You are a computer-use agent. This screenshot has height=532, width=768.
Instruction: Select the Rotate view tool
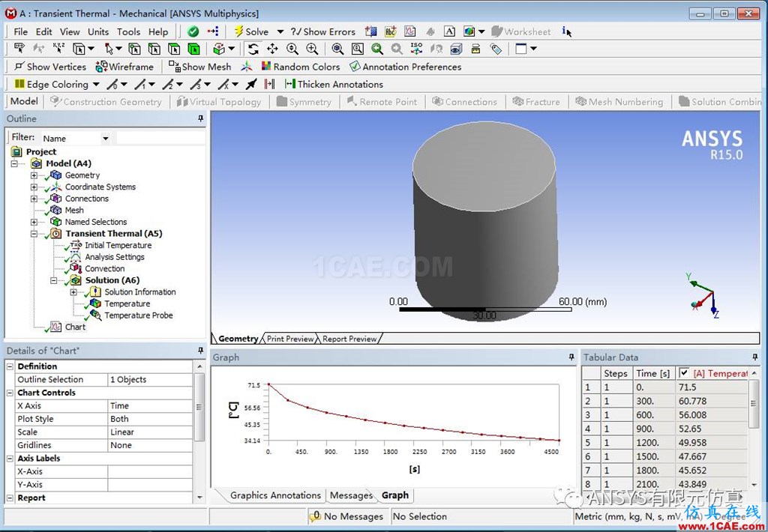pyautogui.click(x=253, y=49)
